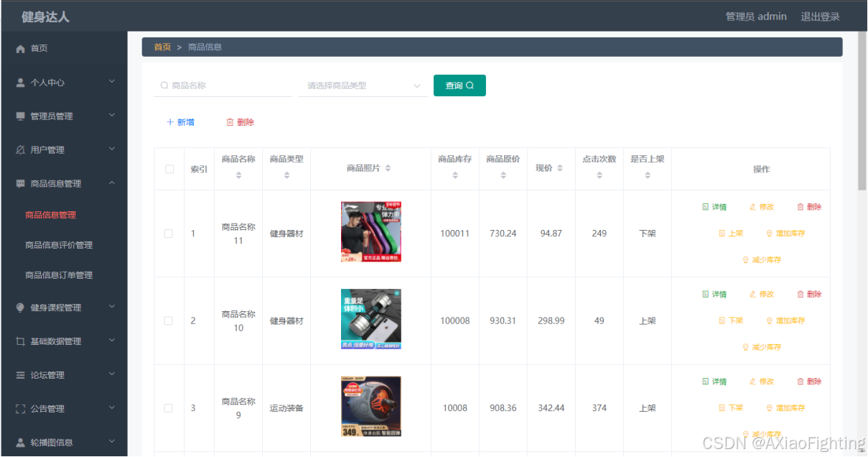Click the sort arrows beside 商品照片 header
This screenshot has width=868, height=457.
click(388, 168)
